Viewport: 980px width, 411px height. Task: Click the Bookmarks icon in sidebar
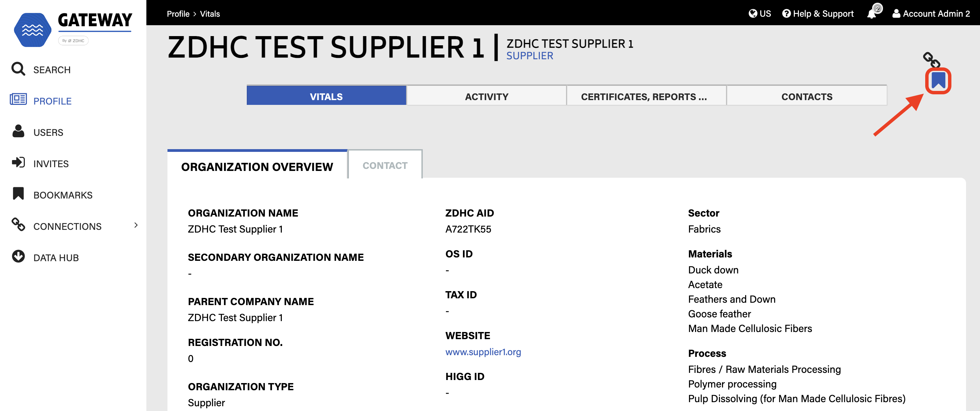click(x=18, y=194)
